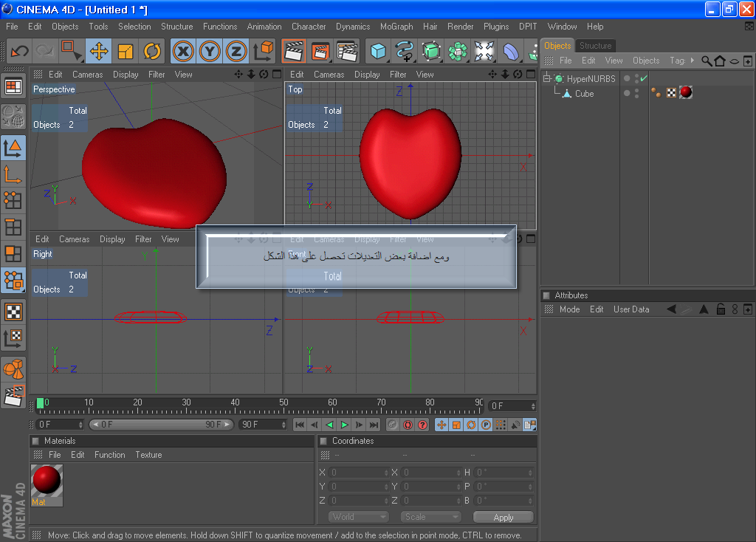Viewport: 756px width, 542px height.
Task: Open the MoGraph menu
Action: [396, 27]
